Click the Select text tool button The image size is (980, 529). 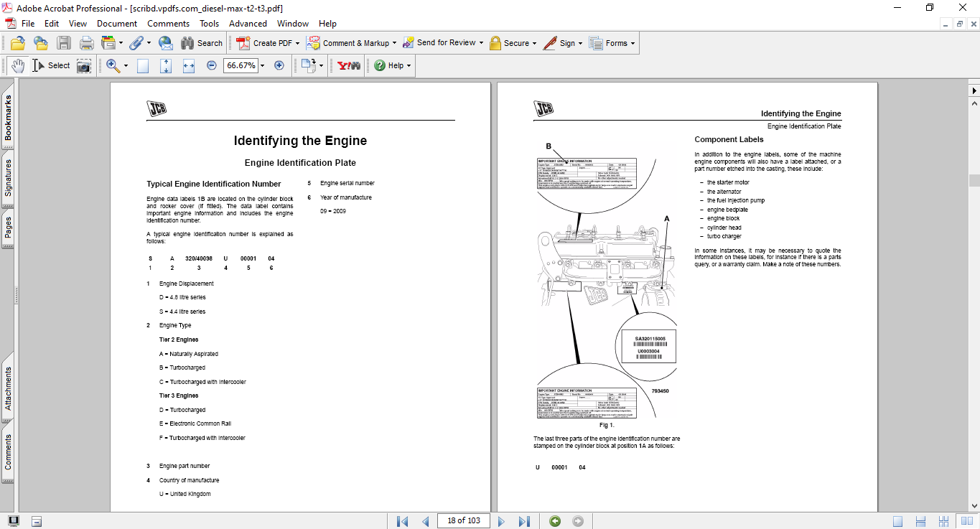[x=50, y=66]
